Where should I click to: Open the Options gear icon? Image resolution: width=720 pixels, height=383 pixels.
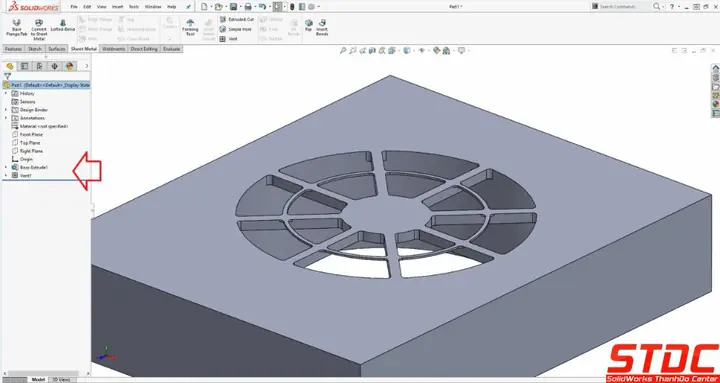pyautogui.click(x=311, y=6)
